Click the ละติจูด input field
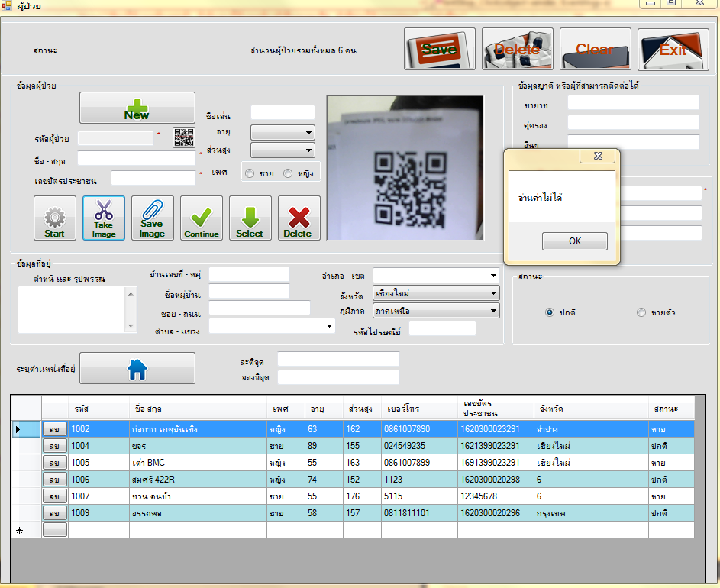Image resolution: width=720 pixels, height=588 pixels. click(x=338, y=359)
